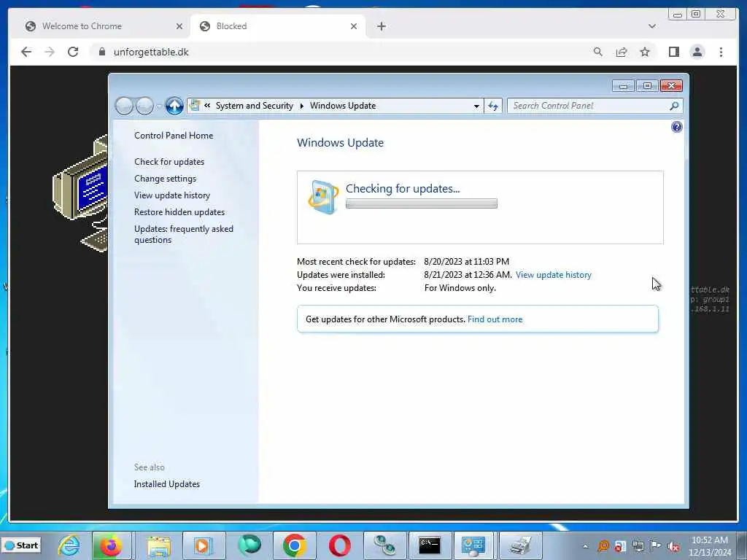Open Windows Explorer folder in taskbar
This screenshot has width=747, height=560.
coord(158,545)
